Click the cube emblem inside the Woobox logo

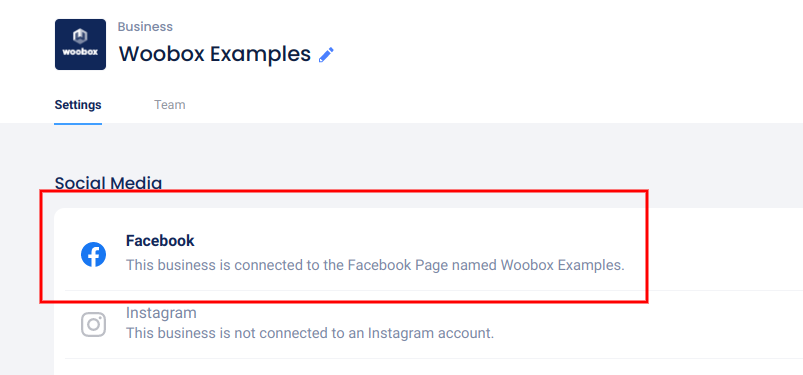pos(80,36)
